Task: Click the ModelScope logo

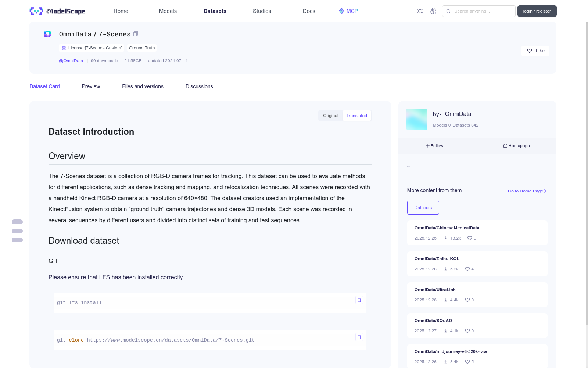Action: 58,11
